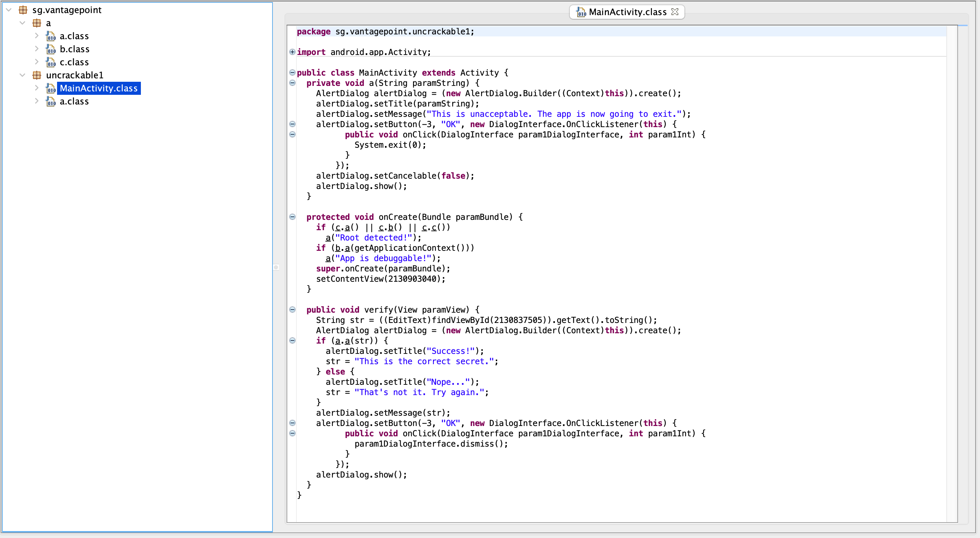Click the b.class file icon

(51, 49)
